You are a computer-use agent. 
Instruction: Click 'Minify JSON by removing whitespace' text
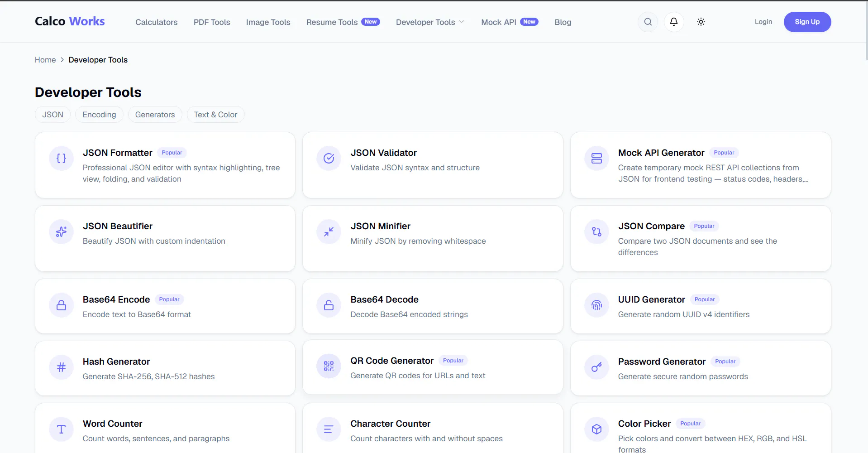418,241
